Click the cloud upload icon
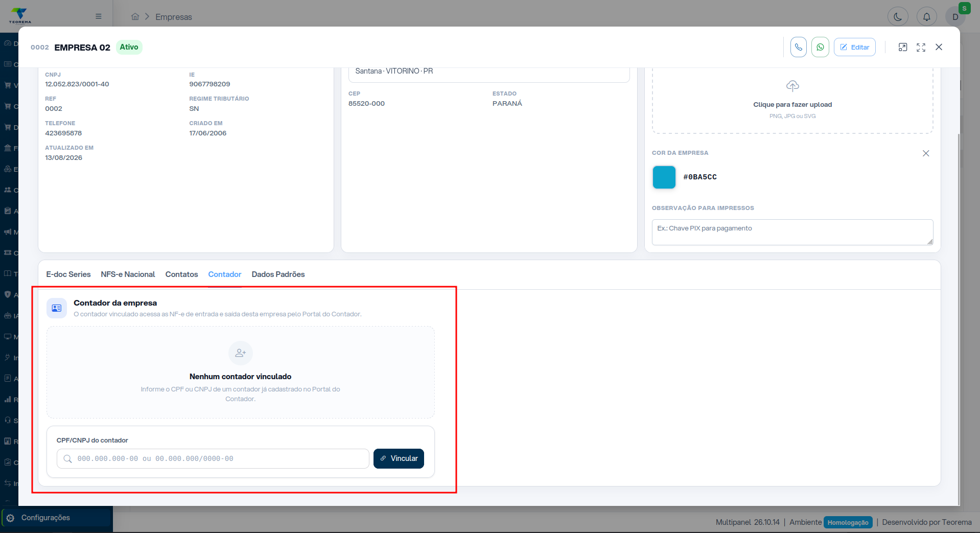Screen dimensions: 980x533 coord(792,86)
